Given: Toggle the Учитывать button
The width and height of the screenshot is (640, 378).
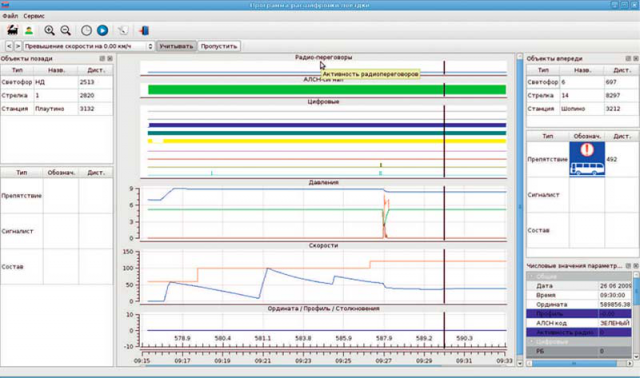Looking at the screenshot, I should pos(176,46).
